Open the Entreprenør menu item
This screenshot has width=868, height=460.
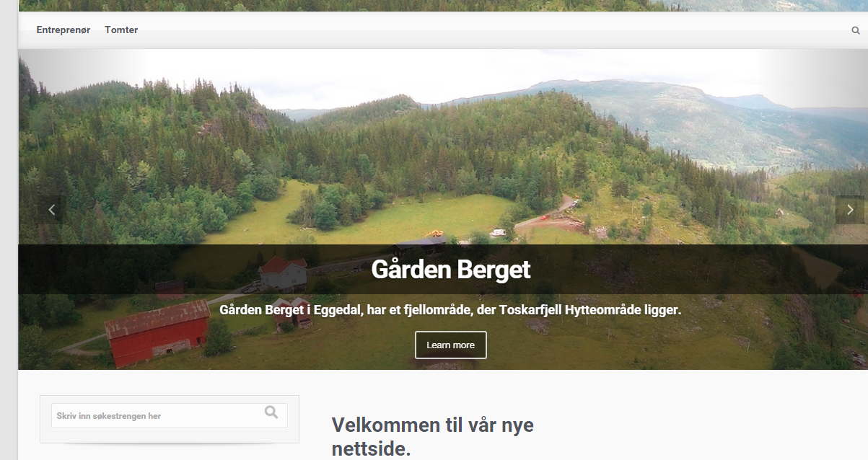63,30
